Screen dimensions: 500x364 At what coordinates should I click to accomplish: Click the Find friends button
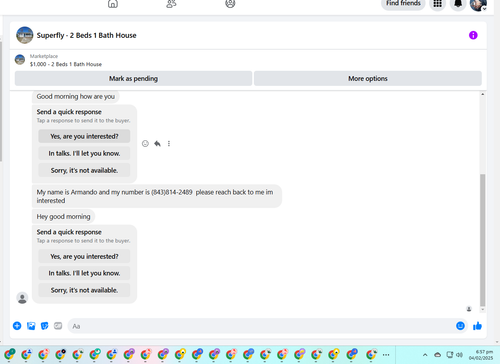403,4
